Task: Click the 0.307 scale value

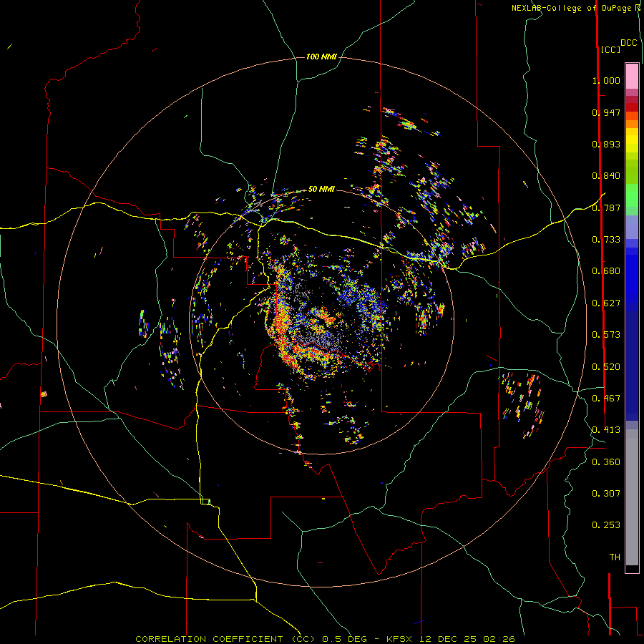Action: [606, 494]
